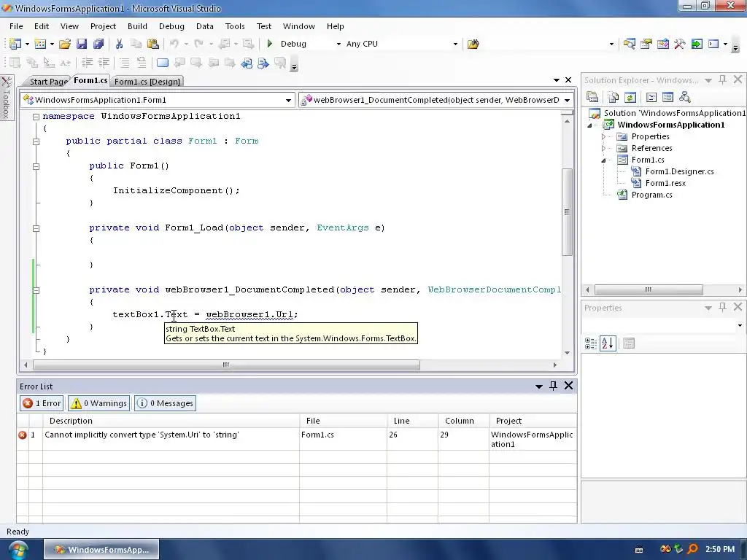Click the Decrease Indent icon
This screenshot has width=747, height=560.
(88, 63)
